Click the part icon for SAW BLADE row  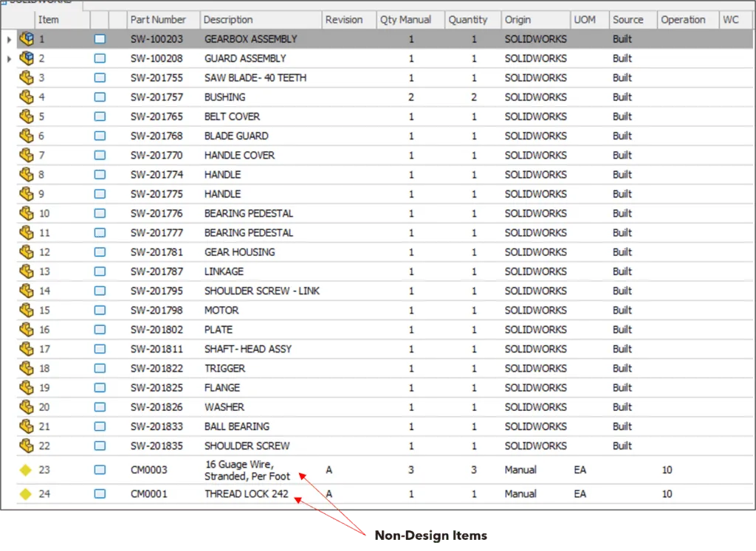click(27, 77)
